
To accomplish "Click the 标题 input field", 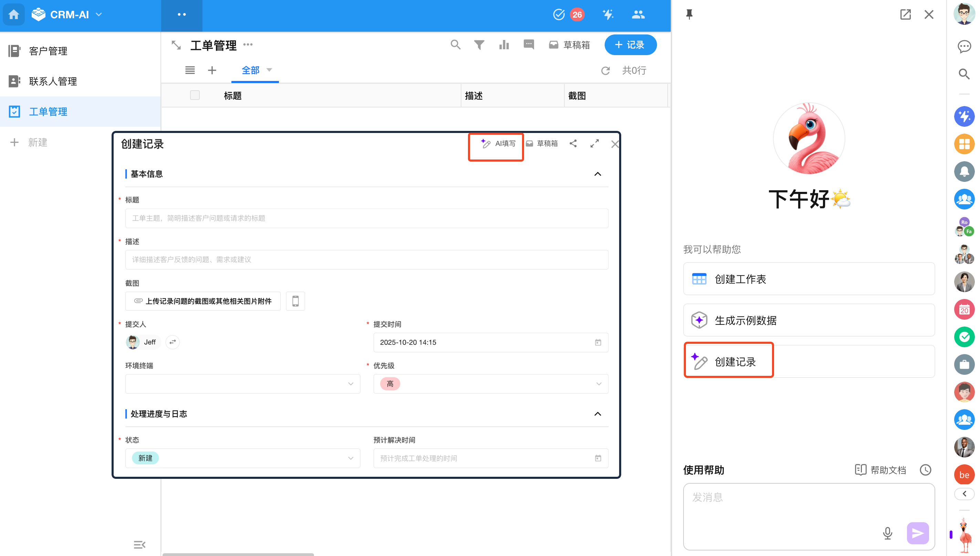I will point(366,218).
